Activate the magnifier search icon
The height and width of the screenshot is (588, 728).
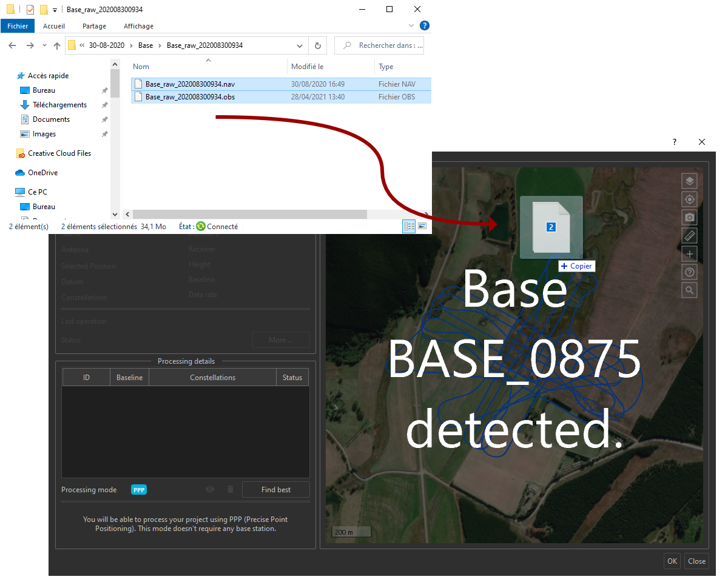(x=689, y=290)
